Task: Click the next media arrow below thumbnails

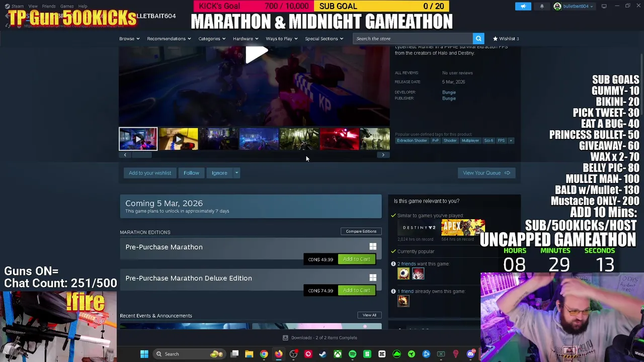Action: click(383, 155)
